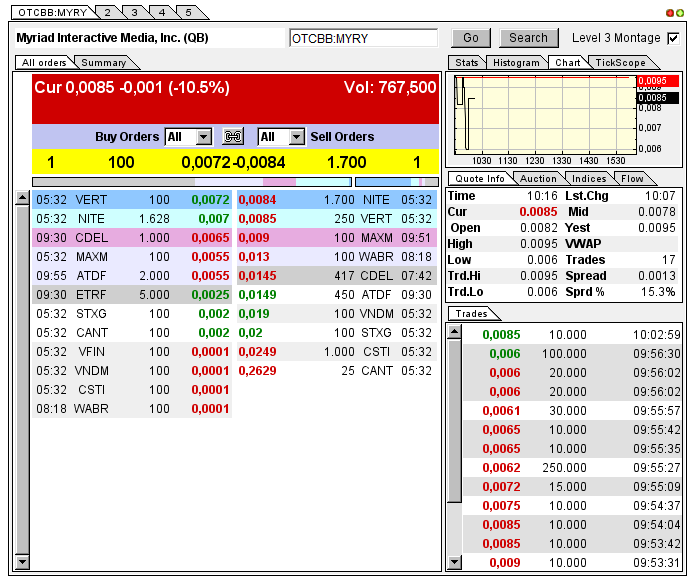Screen dimensions: 696x579
Task: Click the 100.000 trade at 09:56:30
Action: point(572,353)
